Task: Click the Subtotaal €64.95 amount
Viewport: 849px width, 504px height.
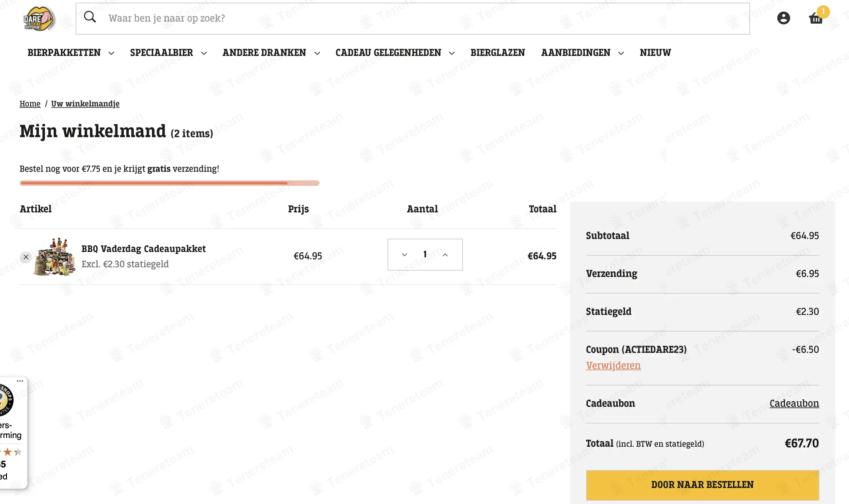Action: [804, 236]
